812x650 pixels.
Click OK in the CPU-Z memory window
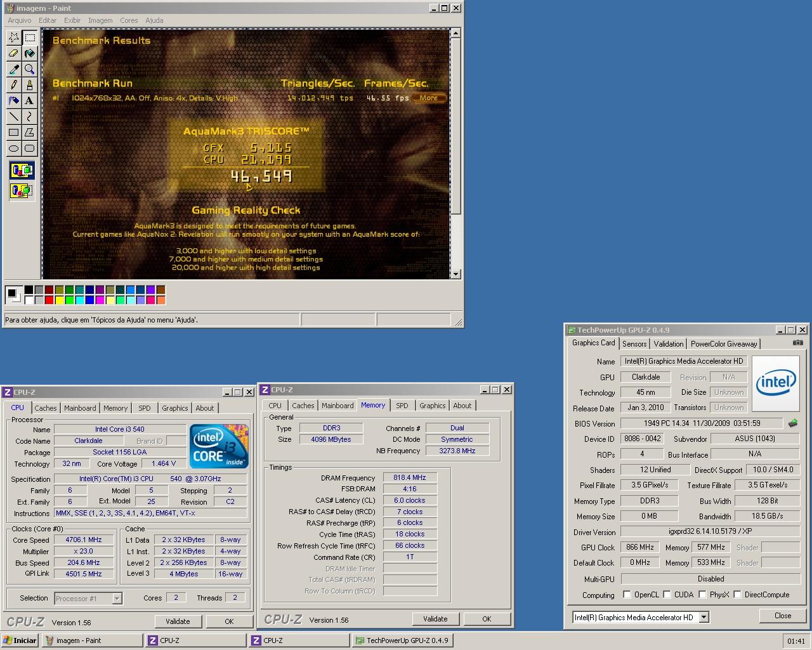point(487,619)
